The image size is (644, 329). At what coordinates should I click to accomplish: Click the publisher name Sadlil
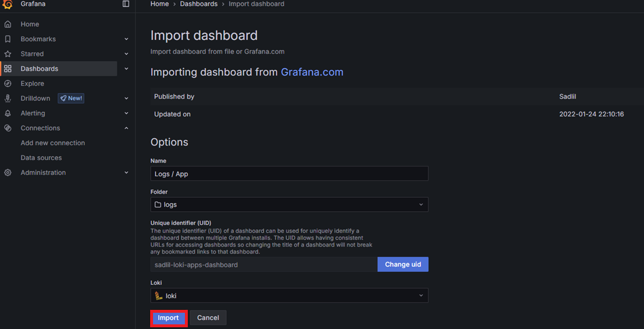click(x=567, y=97)
